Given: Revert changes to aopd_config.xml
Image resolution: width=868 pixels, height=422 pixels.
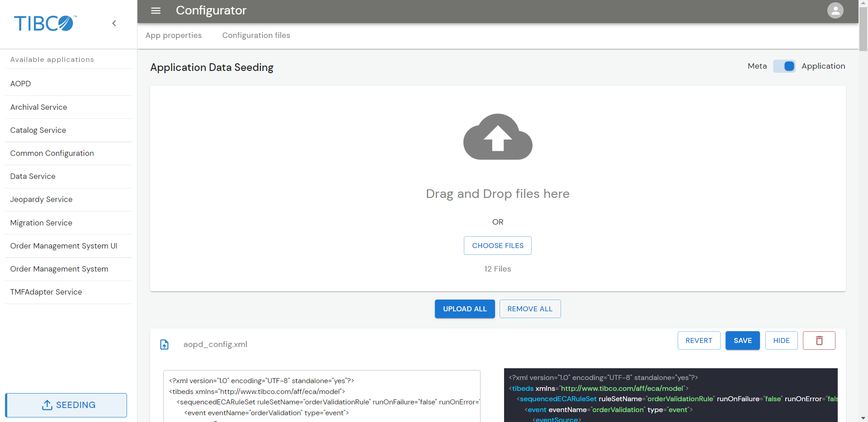Looking at the screenshot, I should pos(699,341).
